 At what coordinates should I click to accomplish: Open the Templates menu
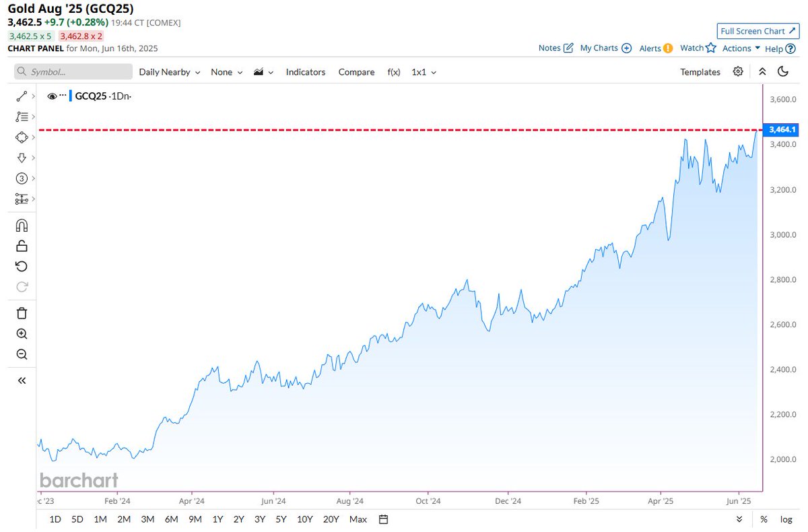pos(700,72)
